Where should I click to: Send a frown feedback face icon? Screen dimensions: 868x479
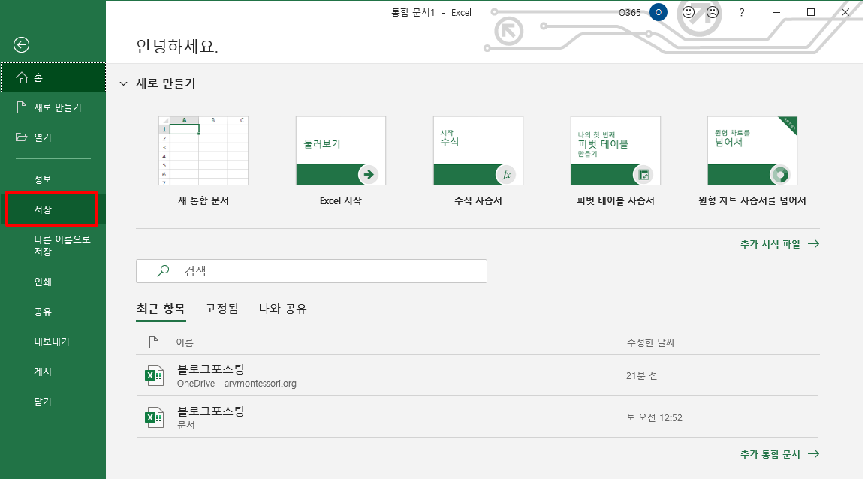(x=713, y=12)
